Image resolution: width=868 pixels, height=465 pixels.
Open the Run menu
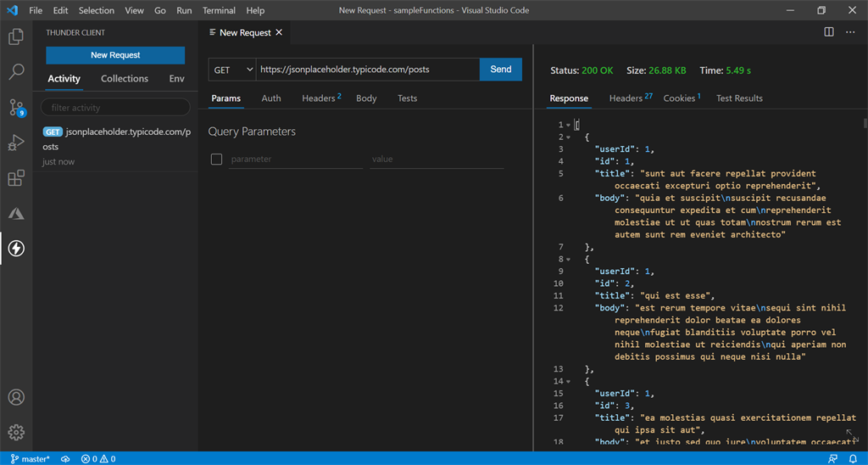pyautogui.click(x=184, y=10)
